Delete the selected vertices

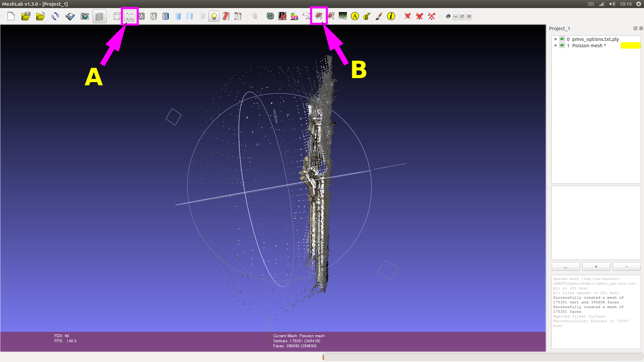tap(432, 16)
